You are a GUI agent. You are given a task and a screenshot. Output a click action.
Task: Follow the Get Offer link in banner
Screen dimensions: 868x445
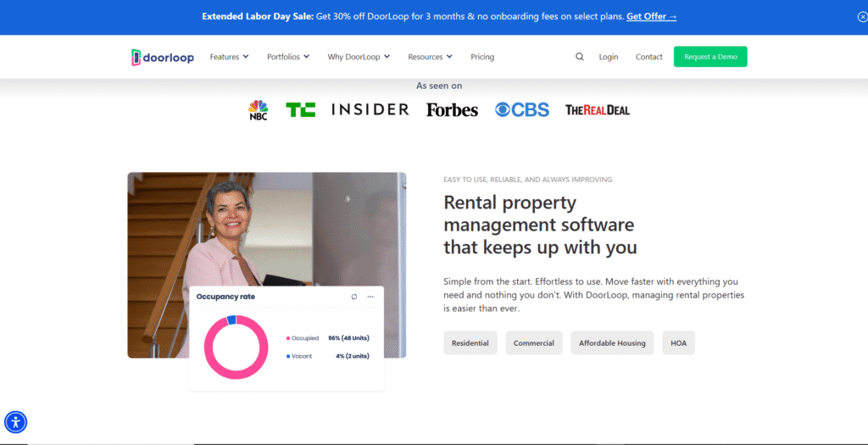point(651,16)
